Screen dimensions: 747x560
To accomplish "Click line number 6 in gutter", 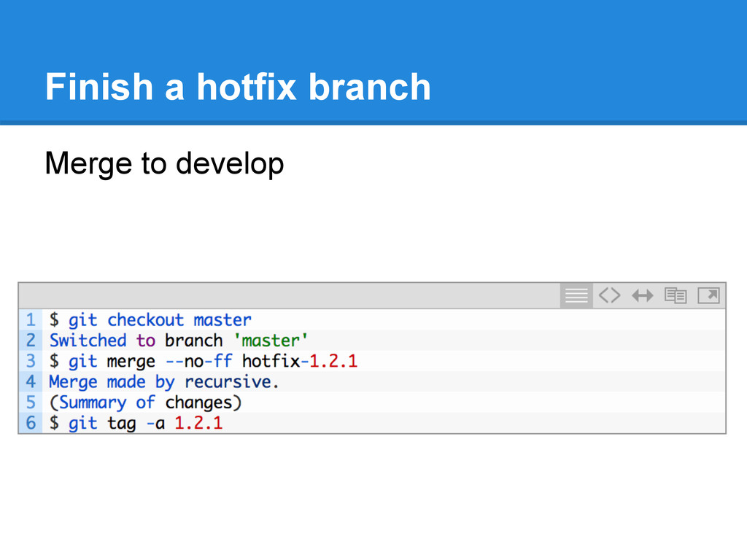I will [x=31, y=424].
